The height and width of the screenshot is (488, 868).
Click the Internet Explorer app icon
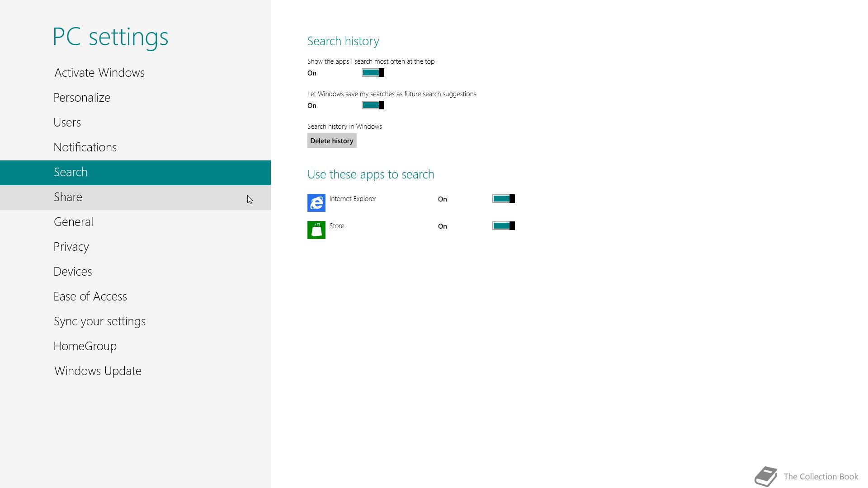click(316, 203)
